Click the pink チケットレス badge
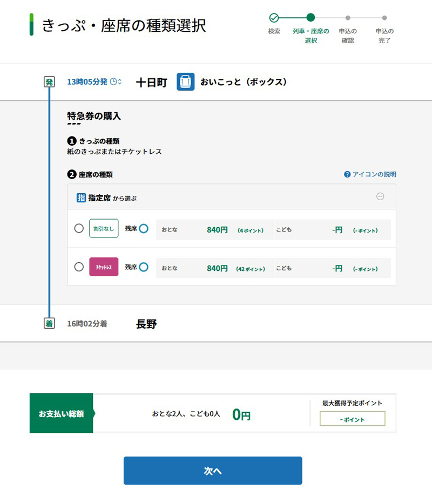This screenshot has width=432, height=504. 104,267
